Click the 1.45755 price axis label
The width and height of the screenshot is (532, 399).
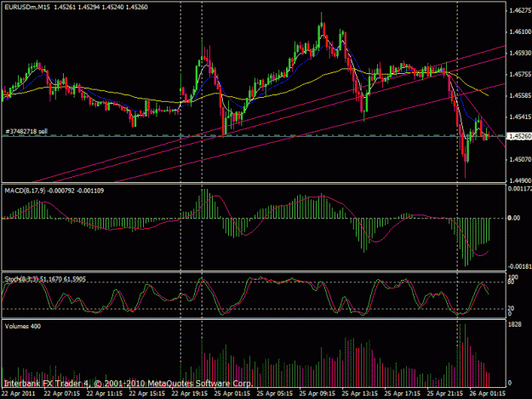(x=519, y=74)
